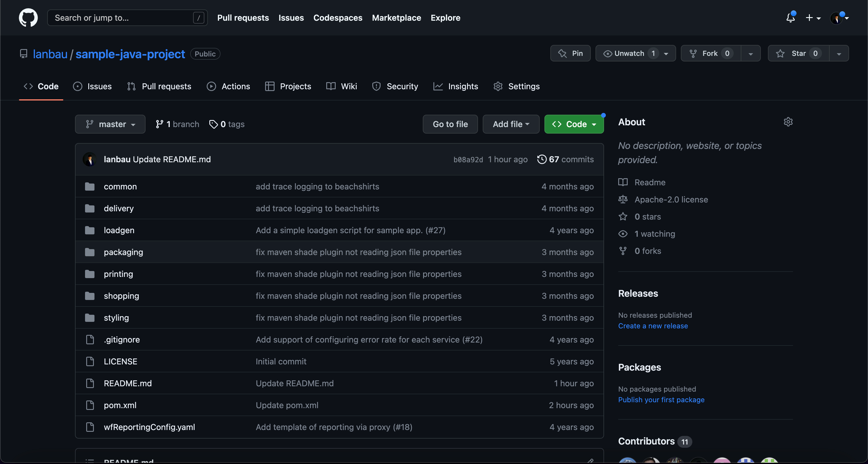
Task: Click the fork icon beside 0 forks
Action: coord(623,251)
